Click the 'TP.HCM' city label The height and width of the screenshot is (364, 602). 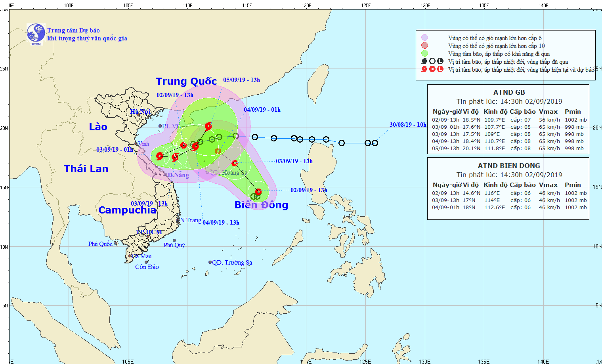(x=149, y=232)
